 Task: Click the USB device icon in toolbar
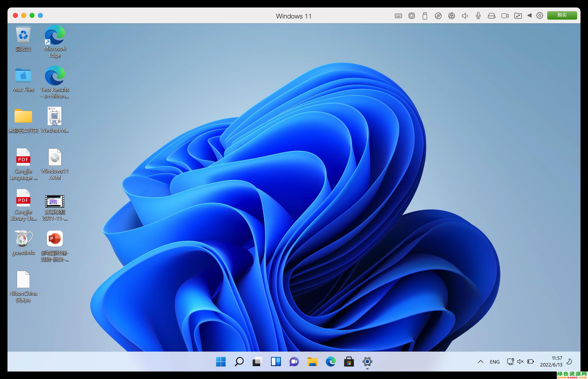425,16
